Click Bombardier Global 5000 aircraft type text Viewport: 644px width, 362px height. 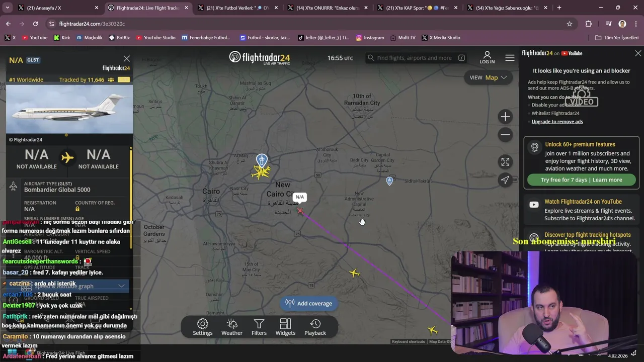(57, 190)
